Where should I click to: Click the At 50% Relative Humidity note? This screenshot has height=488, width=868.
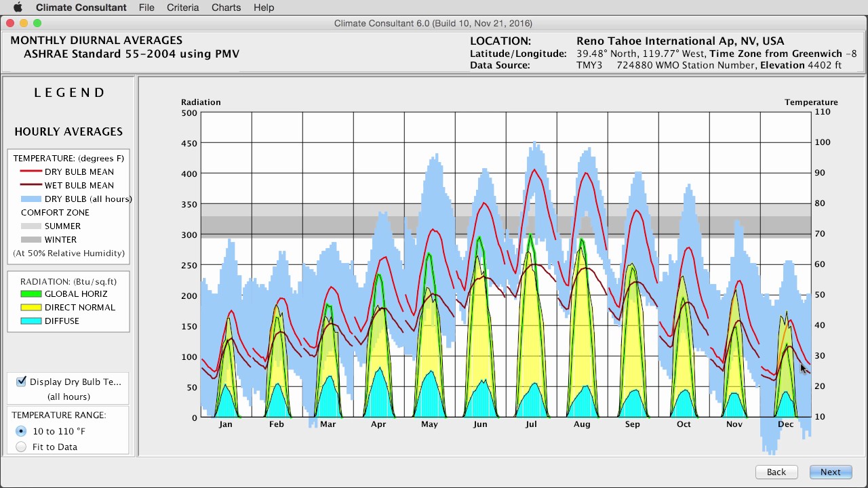point(68,253)
